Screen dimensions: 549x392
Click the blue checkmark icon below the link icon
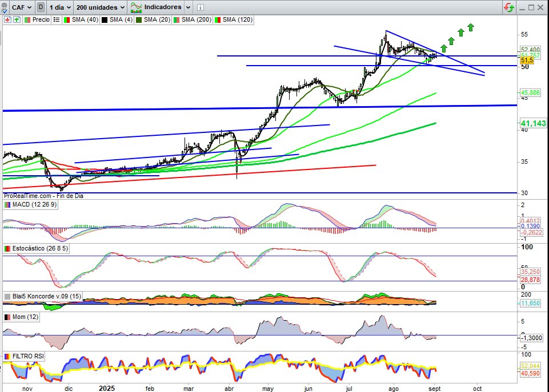click(x=4, y=11)
